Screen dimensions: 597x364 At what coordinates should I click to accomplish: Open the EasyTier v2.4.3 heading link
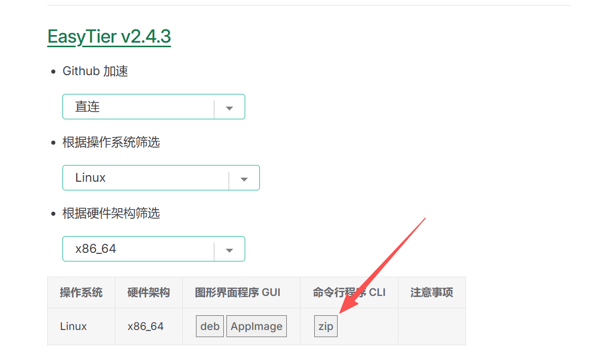pyautogui.click(x=109, y=37)
